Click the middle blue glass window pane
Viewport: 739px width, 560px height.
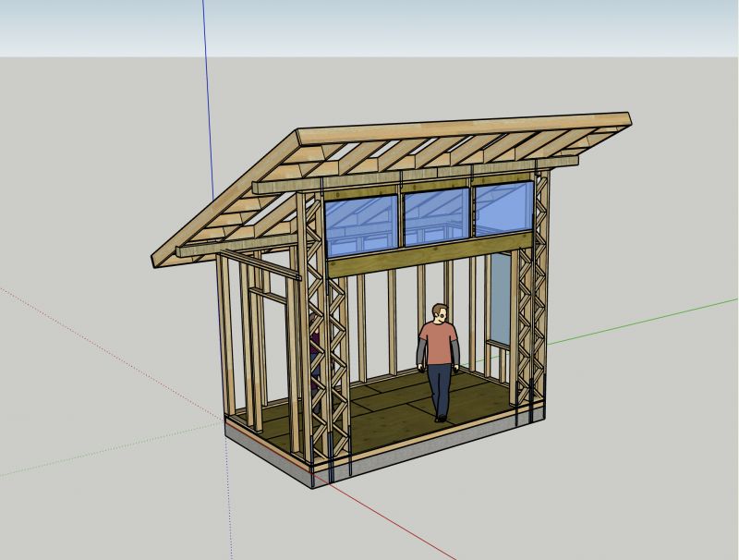coord(438,217)
